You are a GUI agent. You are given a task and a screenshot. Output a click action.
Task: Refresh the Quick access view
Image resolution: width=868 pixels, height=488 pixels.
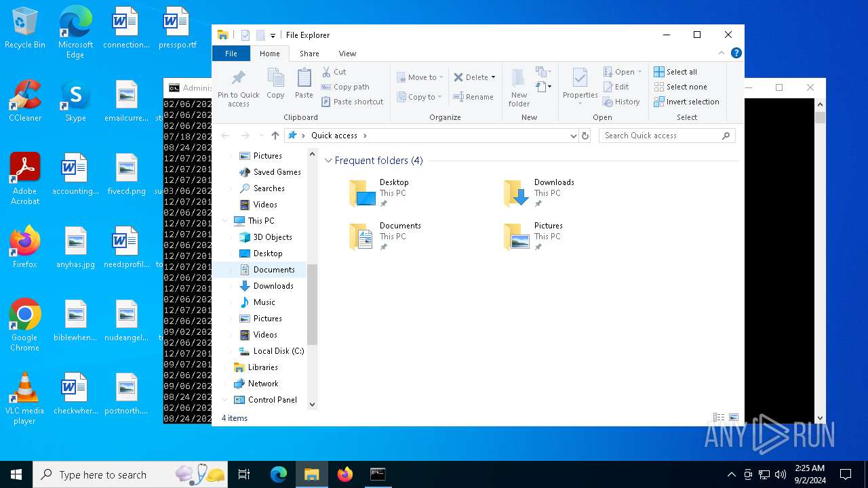pyautogui.click(x=585, y=136)
